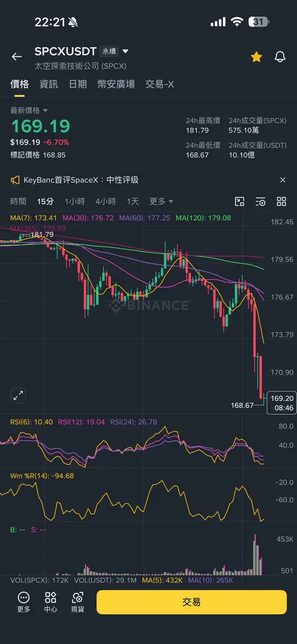Screen dimensions: 297x644
Task: Tap the MA(7): 173.41 indicator label
Action: [x=34, y=218]
